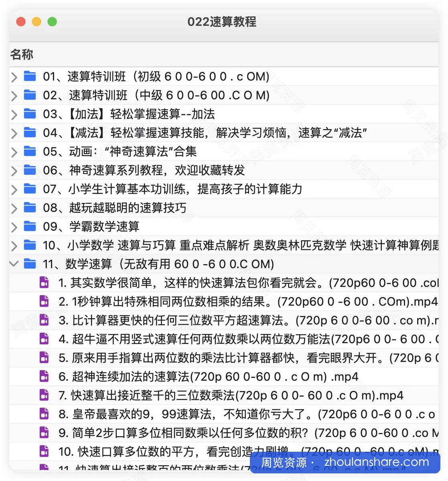Expand folder 04【减法】轻松掌握速算技能
This screenshot has width=448, height=481.
(x=14, y=133)
